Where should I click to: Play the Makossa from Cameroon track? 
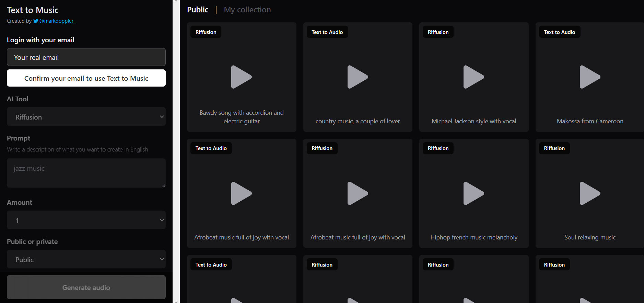coord(590,77)
